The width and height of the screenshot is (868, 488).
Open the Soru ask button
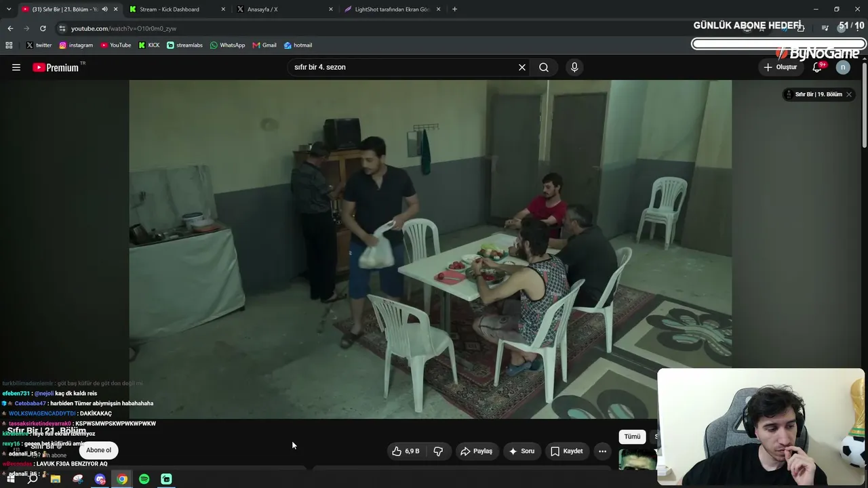[x=521, y=451]
